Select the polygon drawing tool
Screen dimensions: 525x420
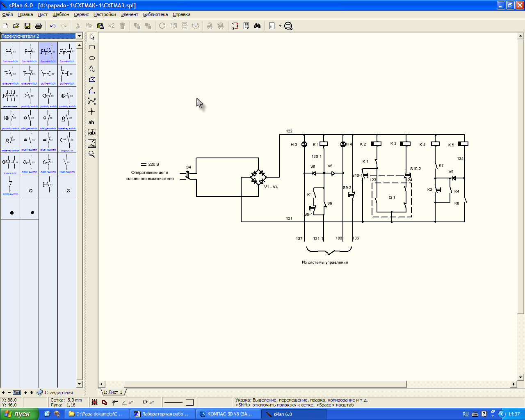pos(92,80)
